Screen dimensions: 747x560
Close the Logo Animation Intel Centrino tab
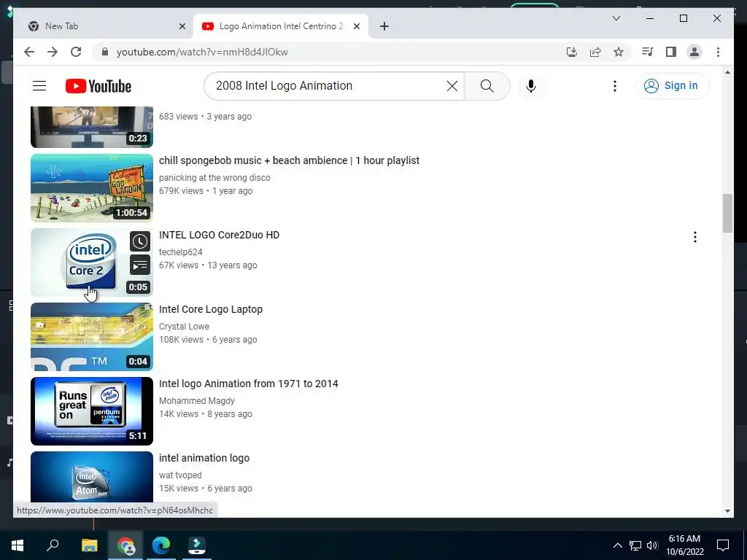[356, 26]
